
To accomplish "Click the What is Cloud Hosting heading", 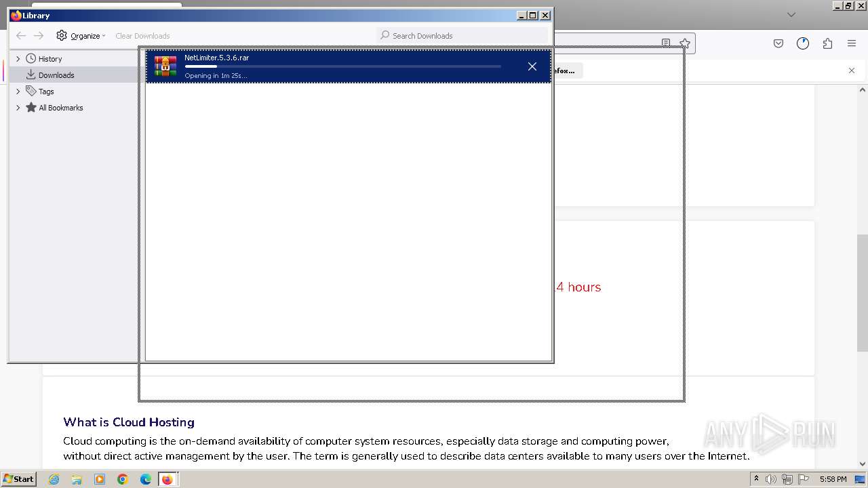I will [x=129, y=422].
